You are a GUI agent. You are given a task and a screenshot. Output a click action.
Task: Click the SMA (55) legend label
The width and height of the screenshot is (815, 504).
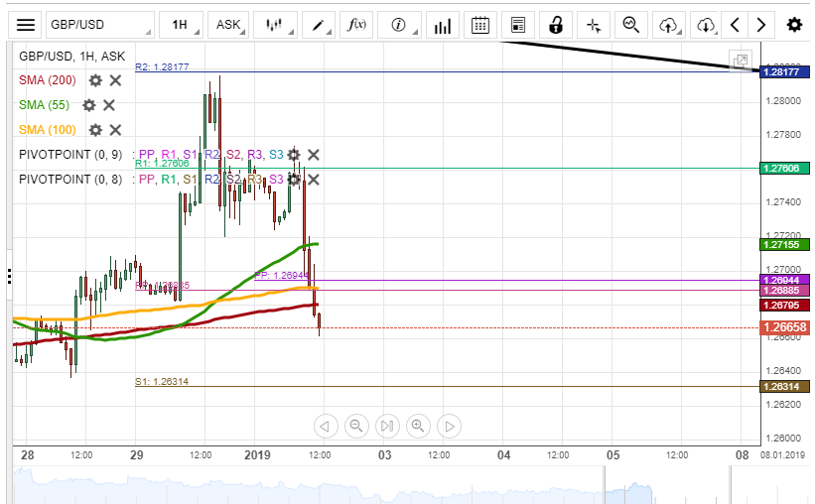[x=45, y=105]
